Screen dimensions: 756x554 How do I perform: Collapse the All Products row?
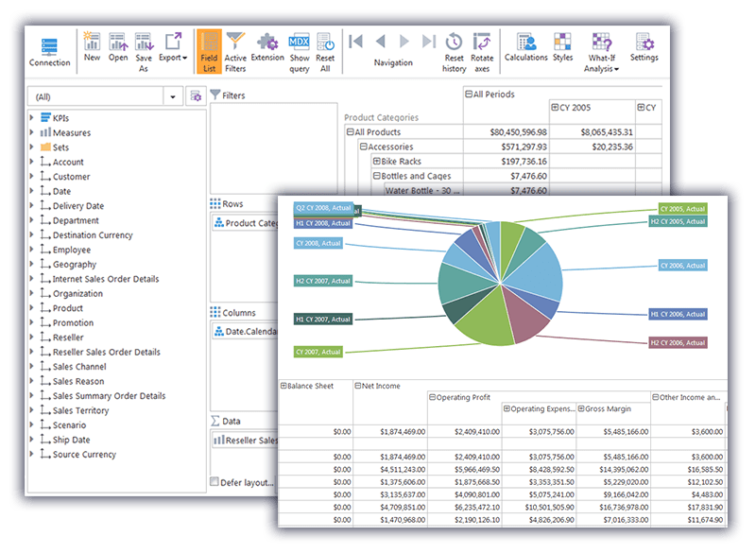351,131
